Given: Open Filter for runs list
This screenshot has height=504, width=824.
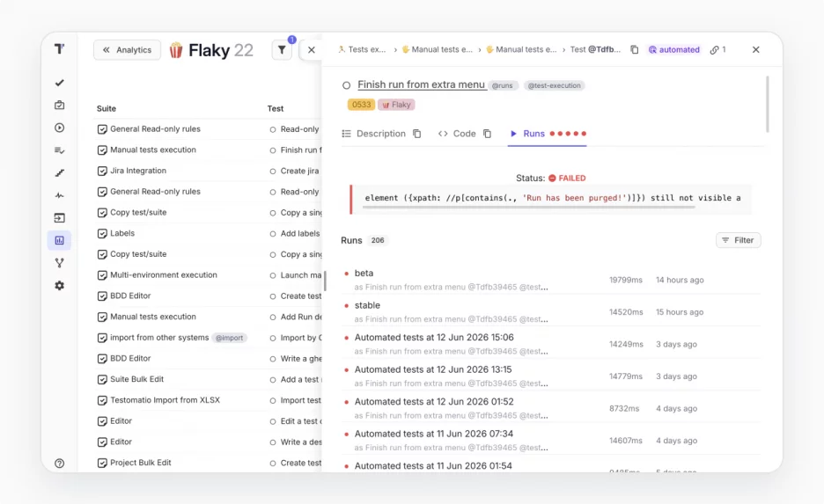Looking at the screenshot, I should 738,240.
